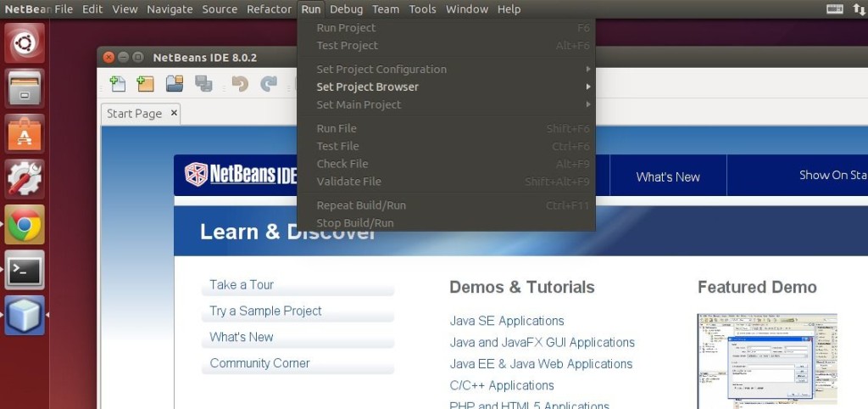Open the Files manager launcher icon
This screenshot has width=868, height=409.
point(25,88)
